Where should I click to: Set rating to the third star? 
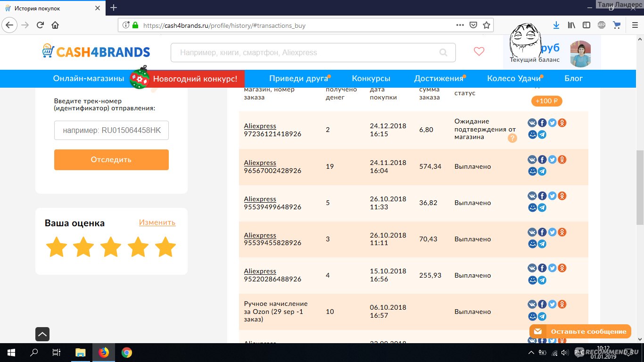111,247
